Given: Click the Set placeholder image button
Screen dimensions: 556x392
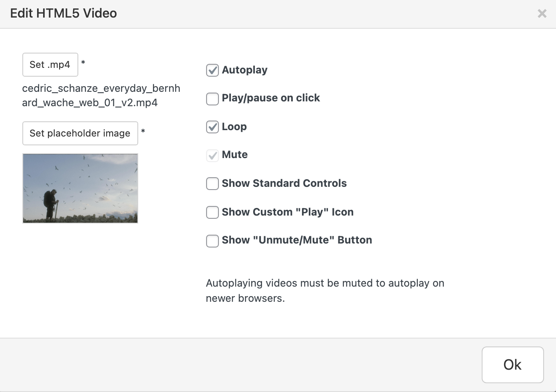Looking at the screenshot, I should tap(80, 133).
